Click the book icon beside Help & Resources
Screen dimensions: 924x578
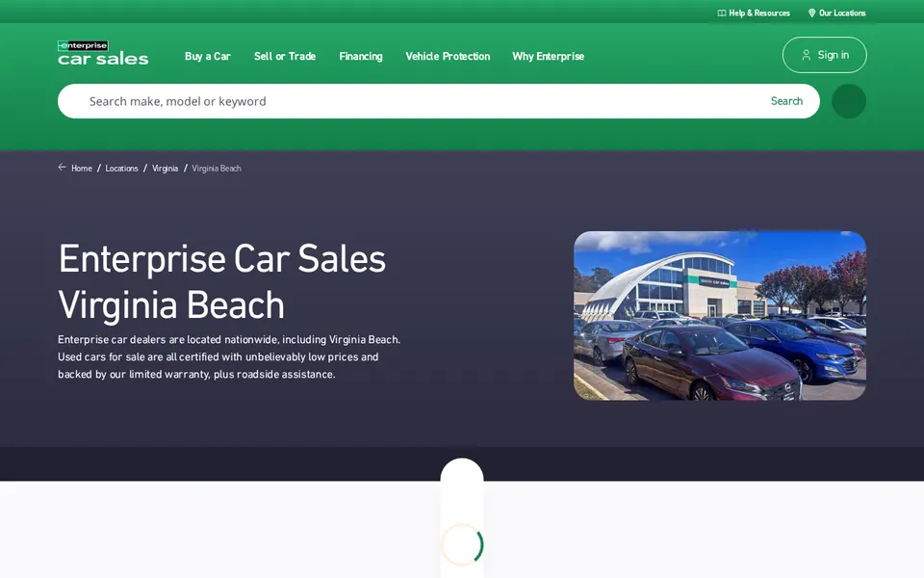click(x=721, y=13)
